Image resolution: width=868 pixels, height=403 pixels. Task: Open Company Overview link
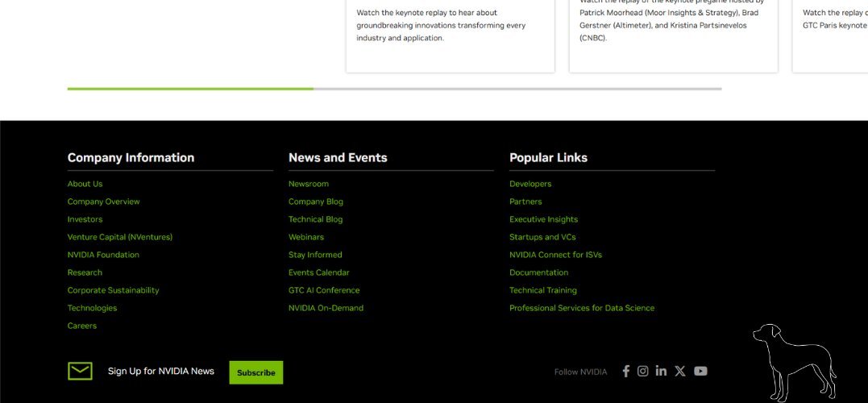(x=103, y=201)
